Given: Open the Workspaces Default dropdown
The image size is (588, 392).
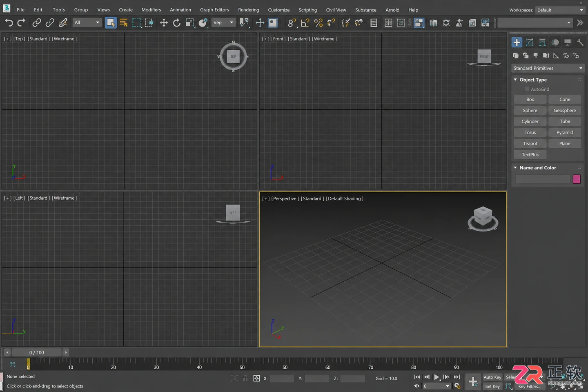Looking at the screenshot, I should [x=560, y=10].
